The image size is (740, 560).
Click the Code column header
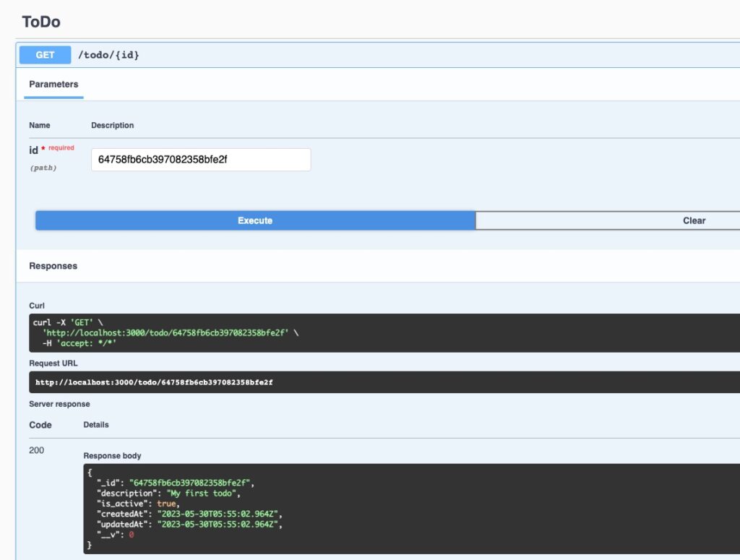tap(40, 425)
